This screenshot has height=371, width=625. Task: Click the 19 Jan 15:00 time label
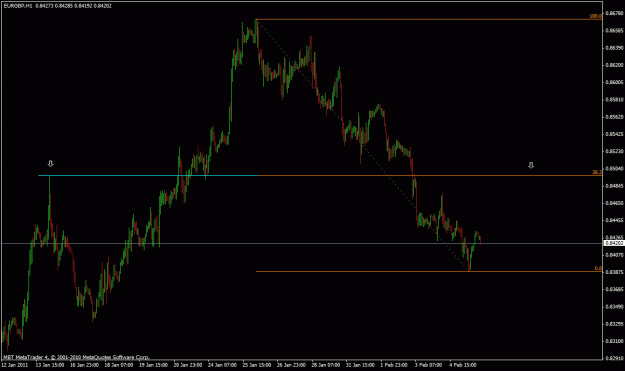(153, 365)
